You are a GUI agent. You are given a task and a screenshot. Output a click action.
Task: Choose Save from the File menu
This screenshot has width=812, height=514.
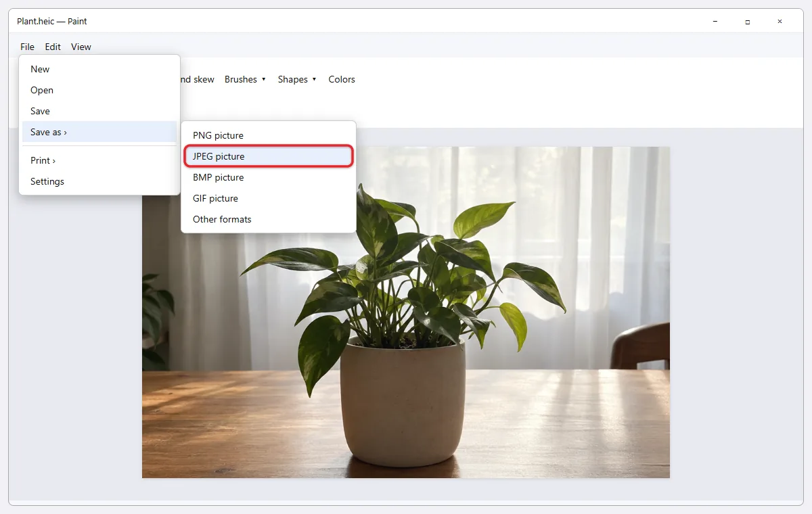click(x=99, y=111)
